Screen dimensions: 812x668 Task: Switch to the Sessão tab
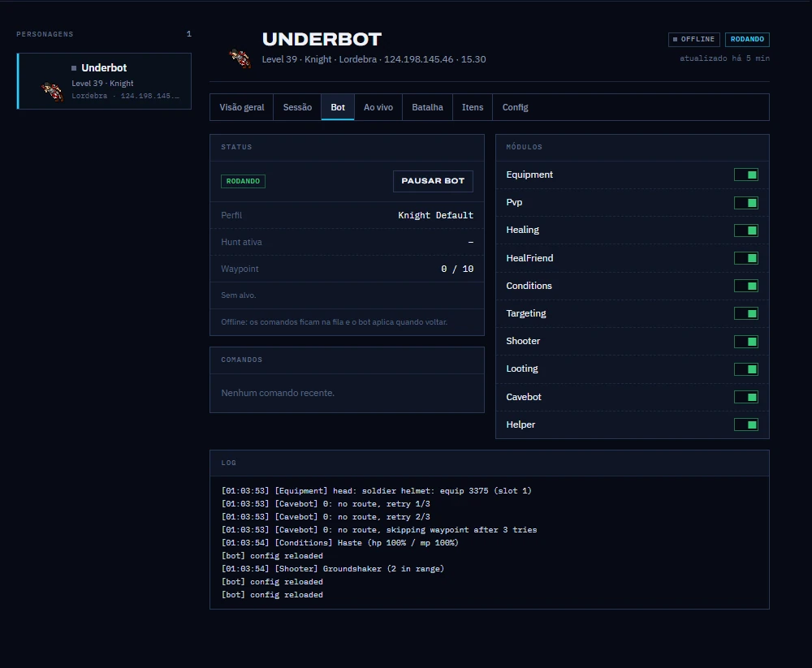point(297,107)
